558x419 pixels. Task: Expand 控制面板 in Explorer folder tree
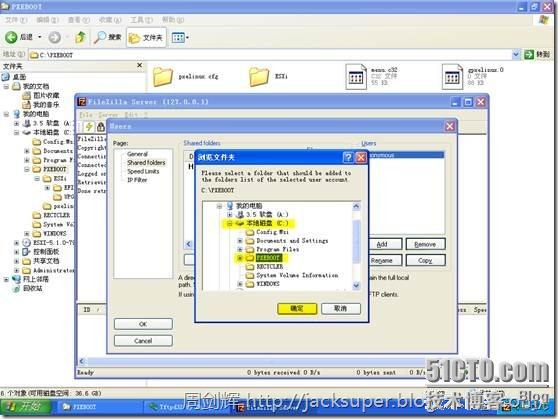(x=16, y=252)
